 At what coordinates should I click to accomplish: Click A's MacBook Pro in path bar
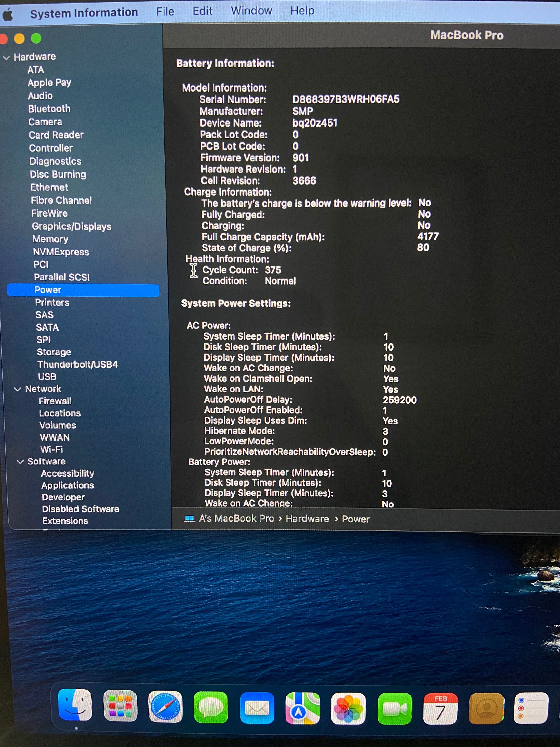(237, 518)
